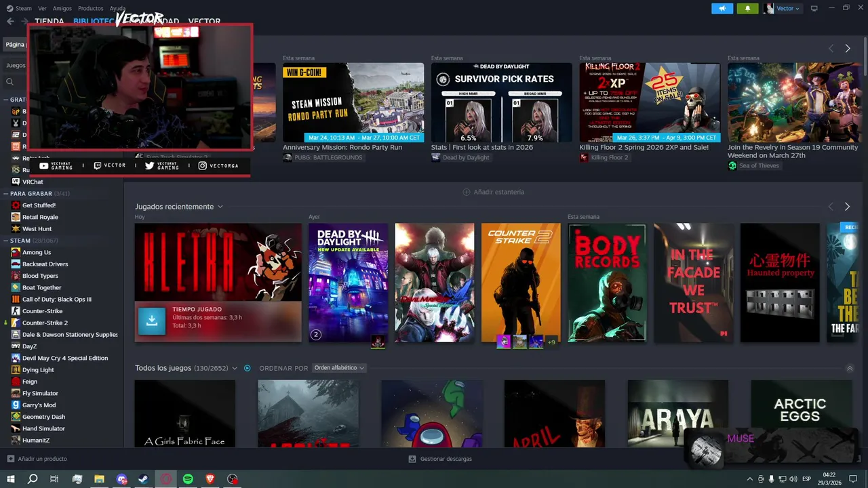Click the Backseat Drivers game icon
The width and height of the screenshot is (868, 488).
[16, 264]
